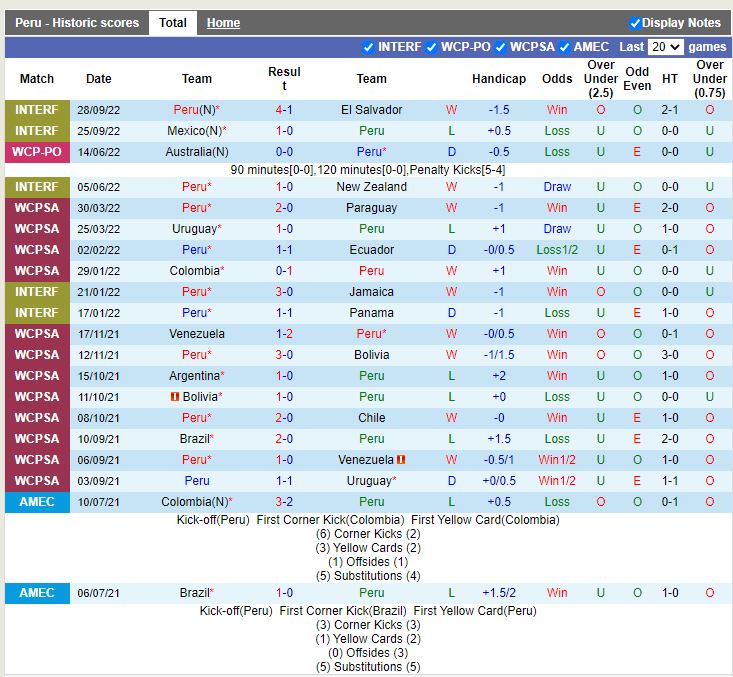Click the AMEC label for Colombia match
The height and width of the screenshot is (677, 733).
point(37,502)
